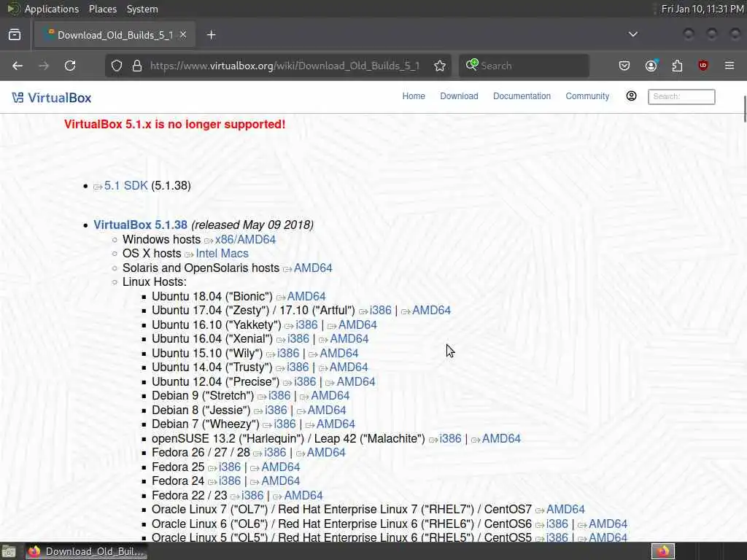Download Debian 7 Wheezy AMD64
Viewport: 747px width, 560px height.
[336, 424]
